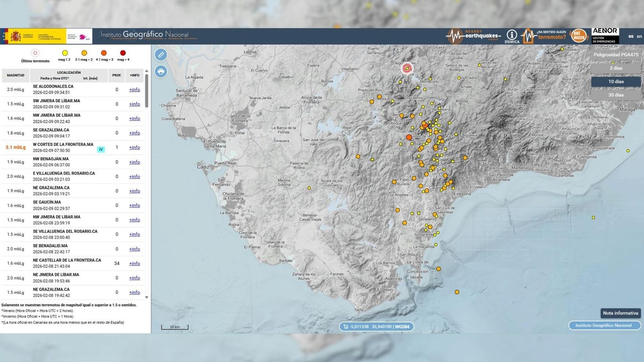Click the AENOR Gestión de Emergencias logo
The image size is (644, 362).
(605, 36)
